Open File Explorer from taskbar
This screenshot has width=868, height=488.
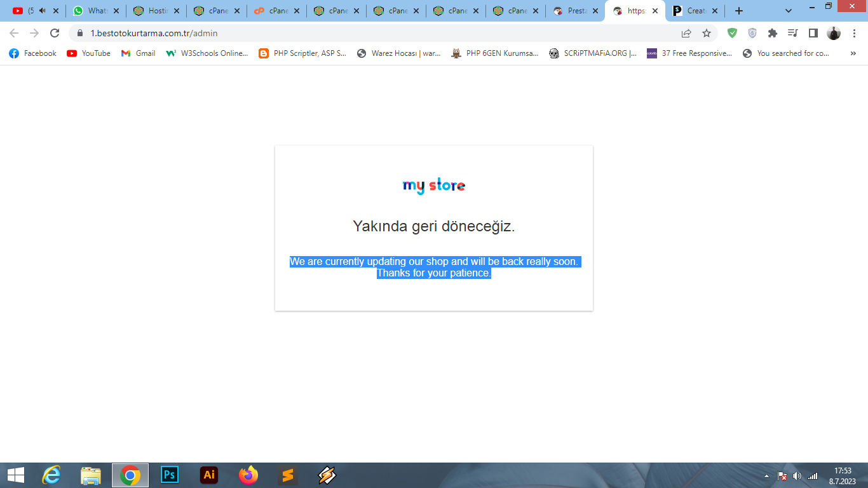pyautogui.click(x=91, y=475)
